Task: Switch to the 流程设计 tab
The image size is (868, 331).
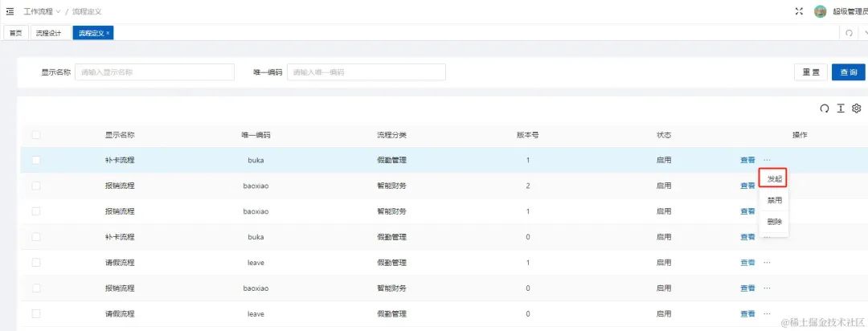Action: click(x=49, y=33)
